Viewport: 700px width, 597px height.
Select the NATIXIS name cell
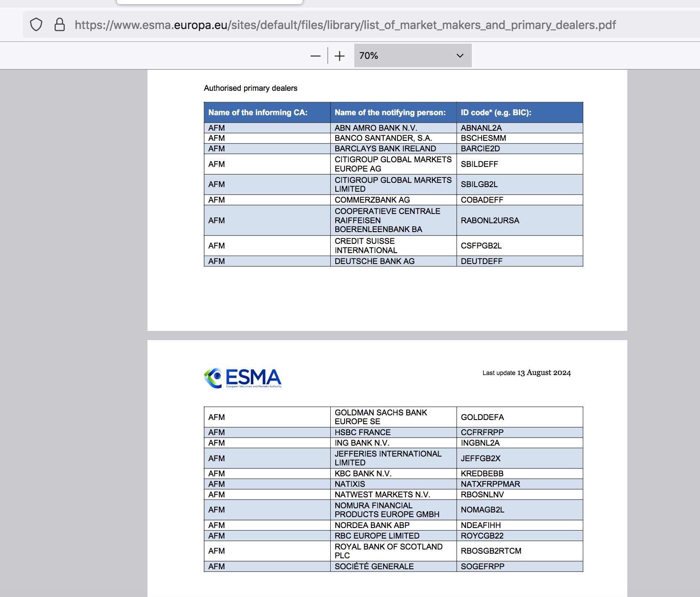click(x=393, y=484)
